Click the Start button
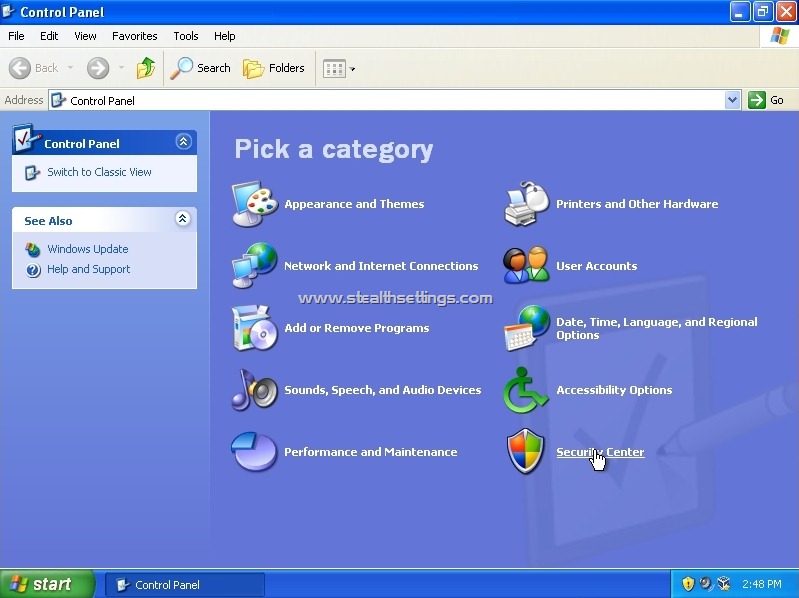This screenshot has height=598, width=799. click(x=47, y=584)
